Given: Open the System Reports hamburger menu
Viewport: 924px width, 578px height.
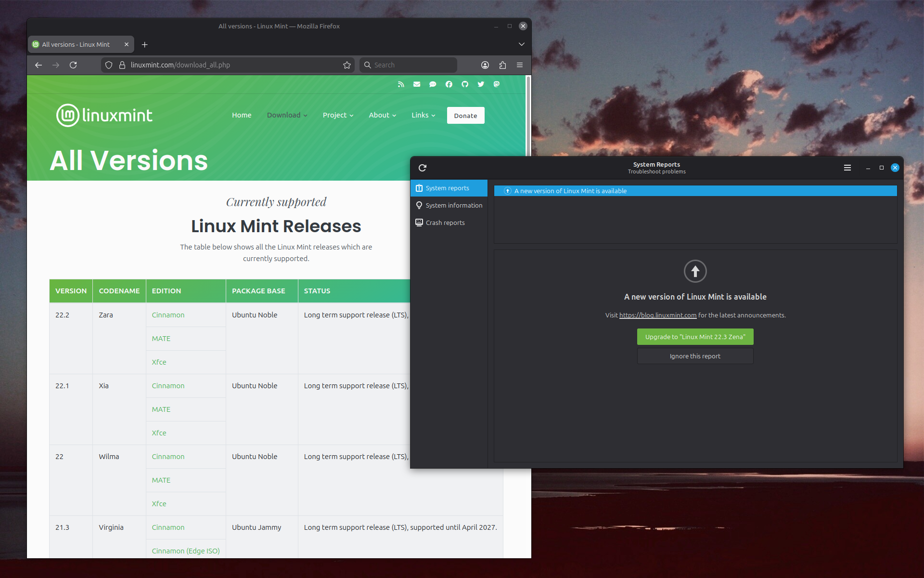Looking at the screenshot, I should coord(847,168).
